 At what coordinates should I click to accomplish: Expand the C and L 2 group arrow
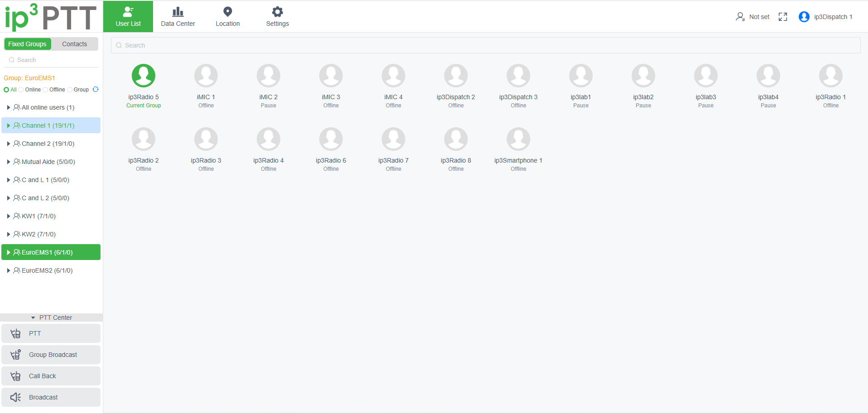point(9,198)
